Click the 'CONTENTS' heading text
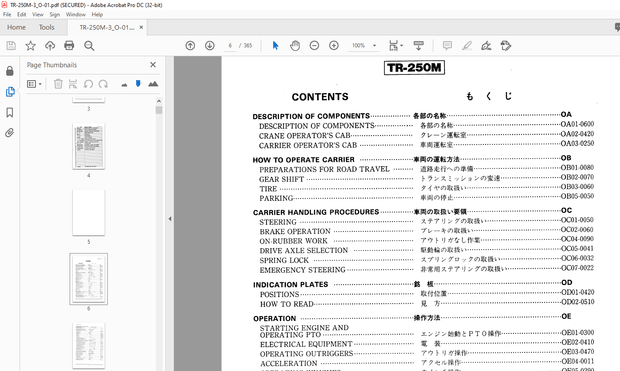This screenshot has height=371, width=620. click(x=320, y=97)
